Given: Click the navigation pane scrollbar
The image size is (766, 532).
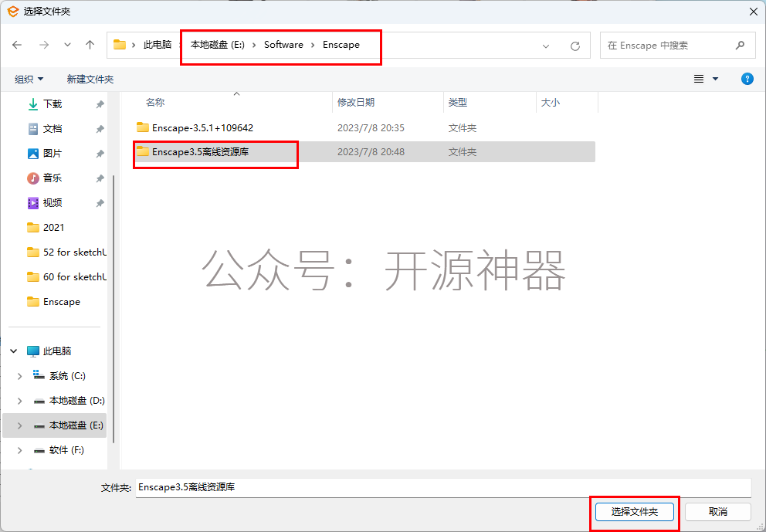Looking at the screenshot, I should tap(114, 309).
